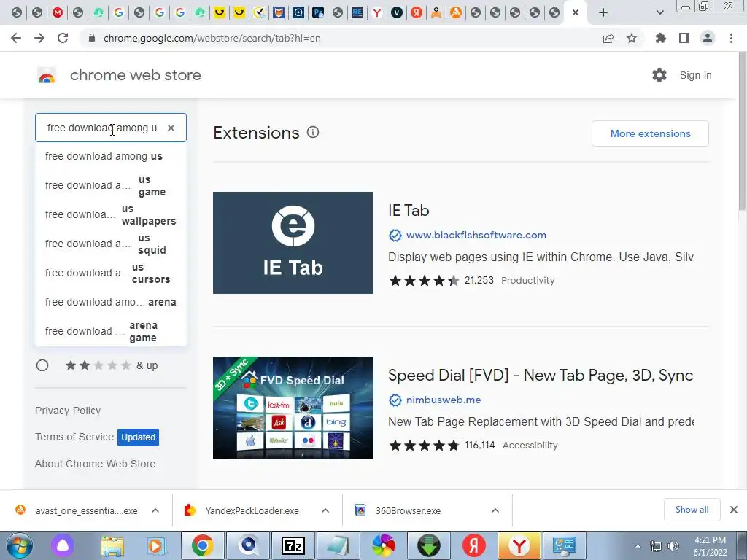
Task: Open the red Yandex icon in taskbar
Action: [474, 545]
